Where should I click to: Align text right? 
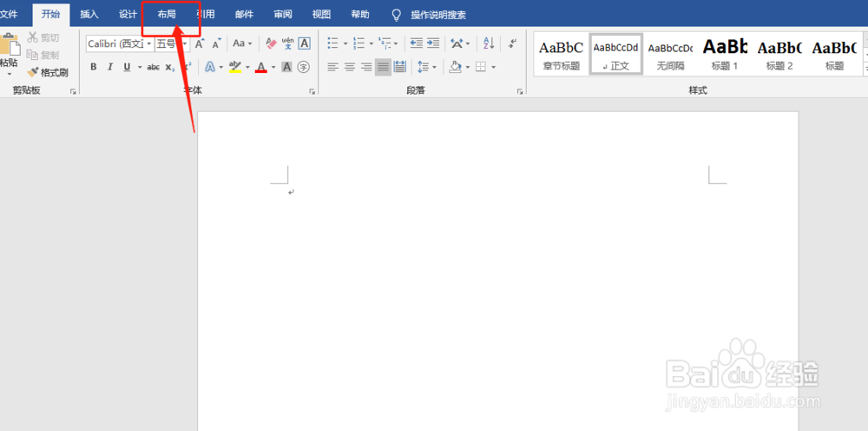(366, 67)
